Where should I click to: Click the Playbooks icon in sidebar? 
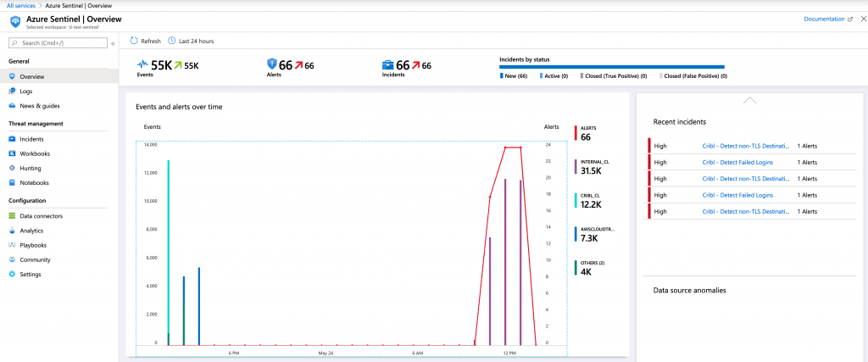point(12,245)
